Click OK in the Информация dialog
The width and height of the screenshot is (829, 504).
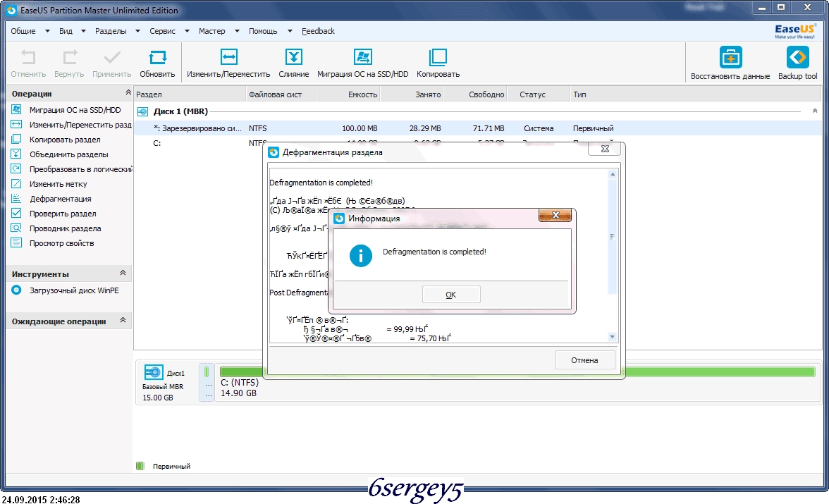[451, 295]
